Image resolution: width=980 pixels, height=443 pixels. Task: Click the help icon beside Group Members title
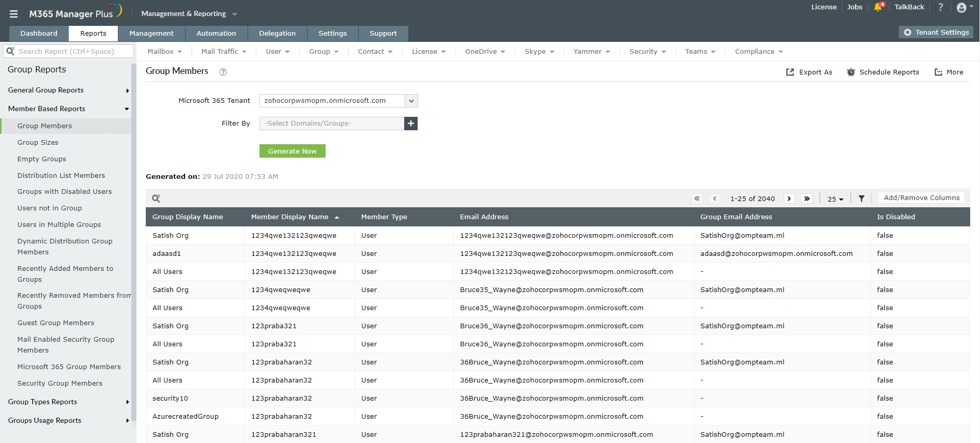click(223, 72)
